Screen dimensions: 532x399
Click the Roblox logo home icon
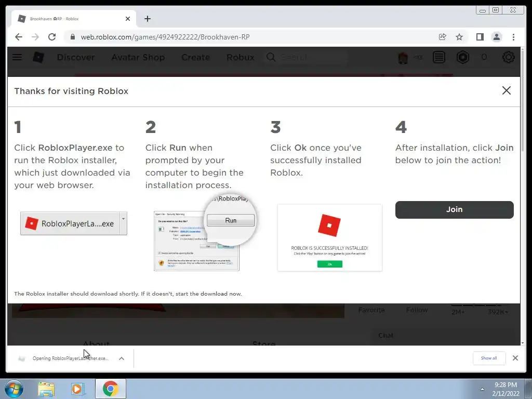38,57
